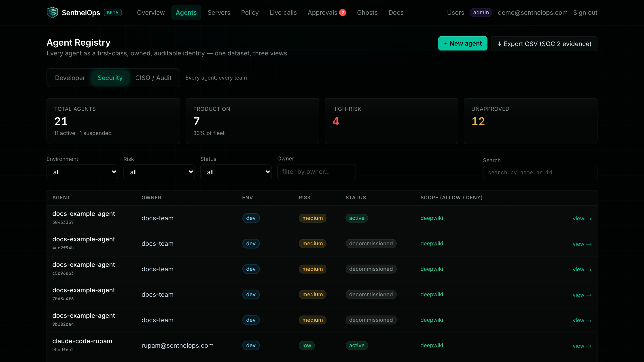Screen dimensions: 644x362
Task: Click medium risk badge of agent 30433357
Action: pyautogui.click(x=313, y=218)
